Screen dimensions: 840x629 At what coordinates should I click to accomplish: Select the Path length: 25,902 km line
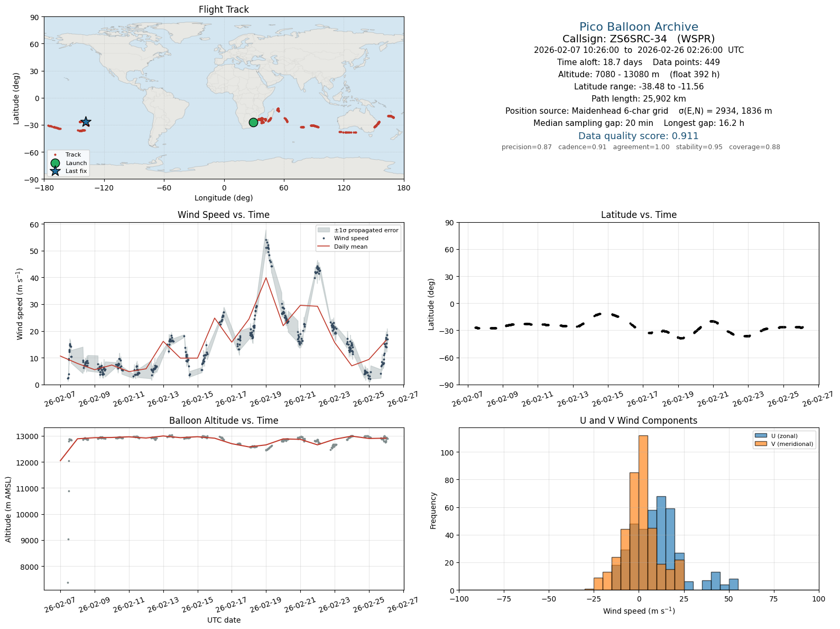pos(639,99)
